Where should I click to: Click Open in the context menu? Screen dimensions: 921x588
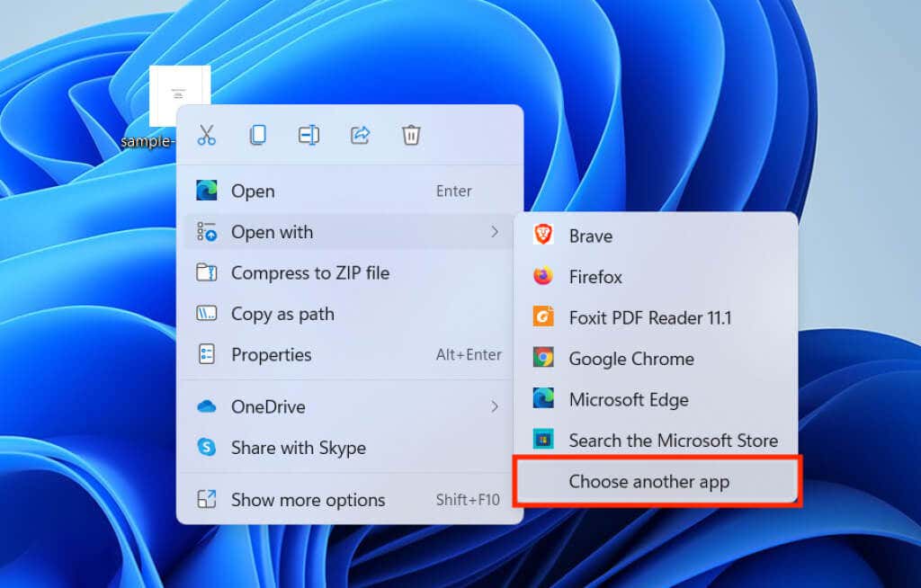[253, 192]
